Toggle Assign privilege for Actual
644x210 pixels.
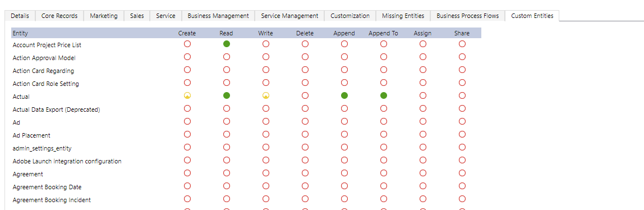[x=422, y=95]
